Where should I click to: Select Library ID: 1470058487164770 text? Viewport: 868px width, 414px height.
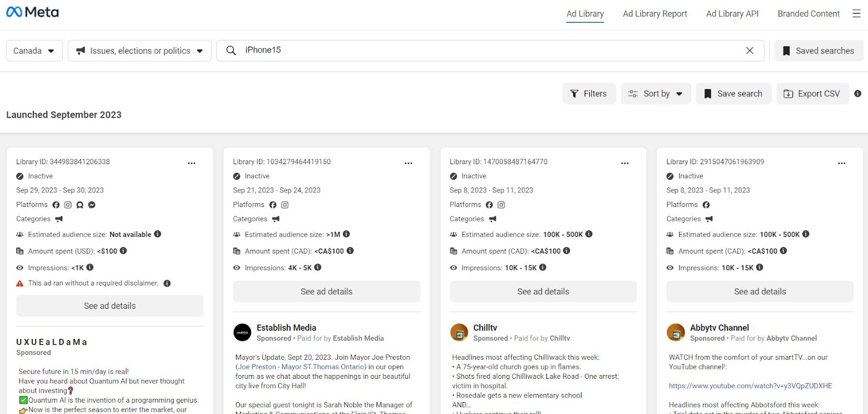pos(499,162)
